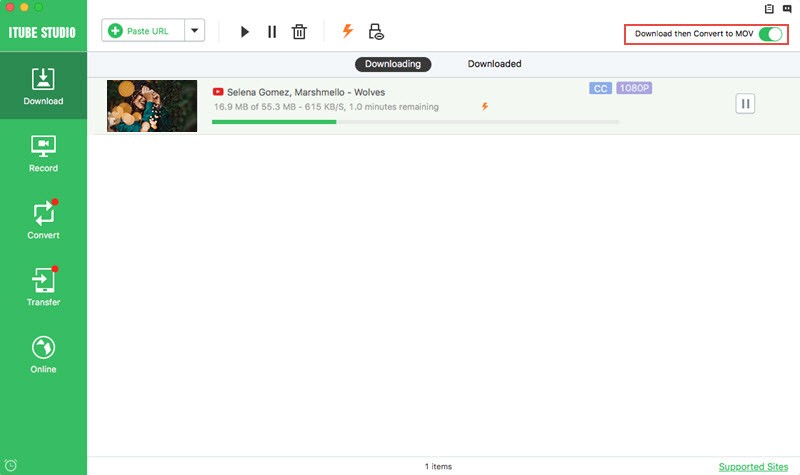Toggle Download then Convert to MOV switch
The width and height of the screenshot is (800, 475).
(770, 34)
